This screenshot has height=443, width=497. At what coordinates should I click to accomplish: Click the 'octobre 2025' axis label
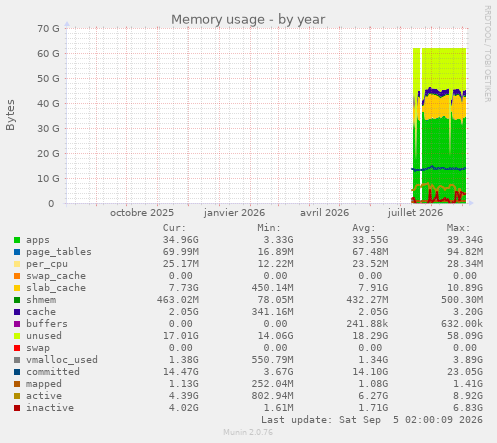pos(142,213)
